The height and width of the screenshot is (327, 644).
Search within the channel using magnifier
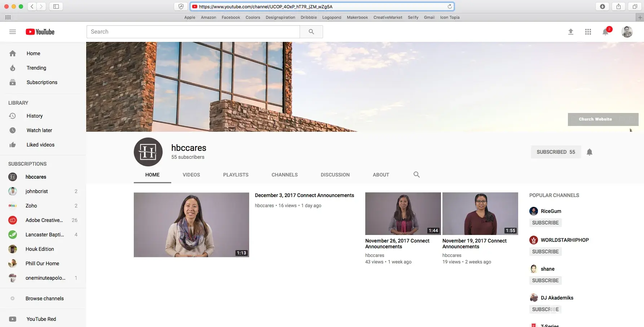pyautogui.click(x=416, y=175)
